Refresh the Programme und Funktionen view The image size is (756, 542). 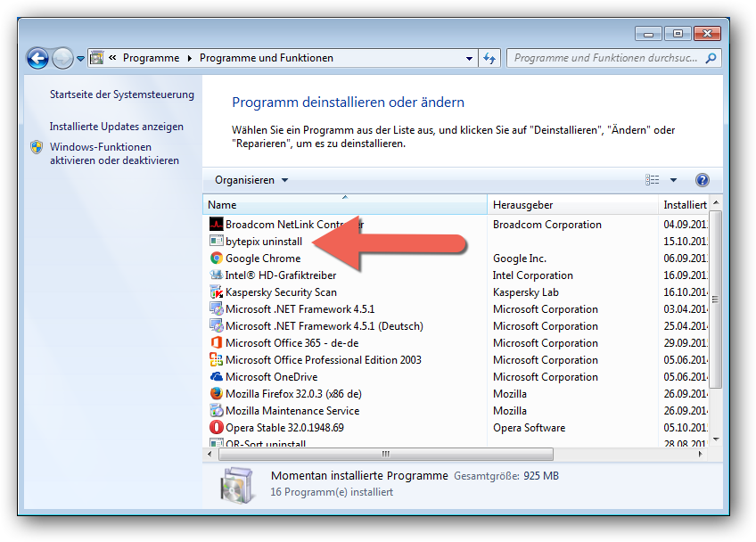[489, 58]
